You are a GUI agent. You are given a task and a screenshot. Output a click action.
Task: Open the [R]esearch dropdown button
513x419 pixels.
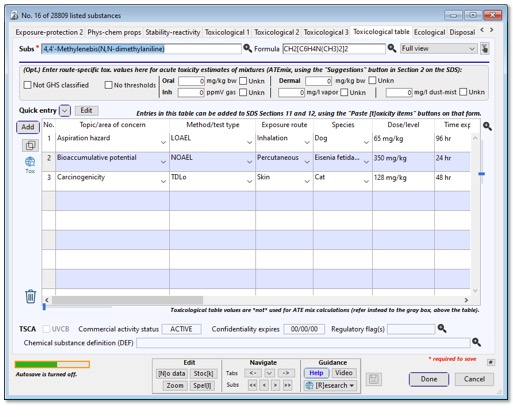click(x=330, y=385)
